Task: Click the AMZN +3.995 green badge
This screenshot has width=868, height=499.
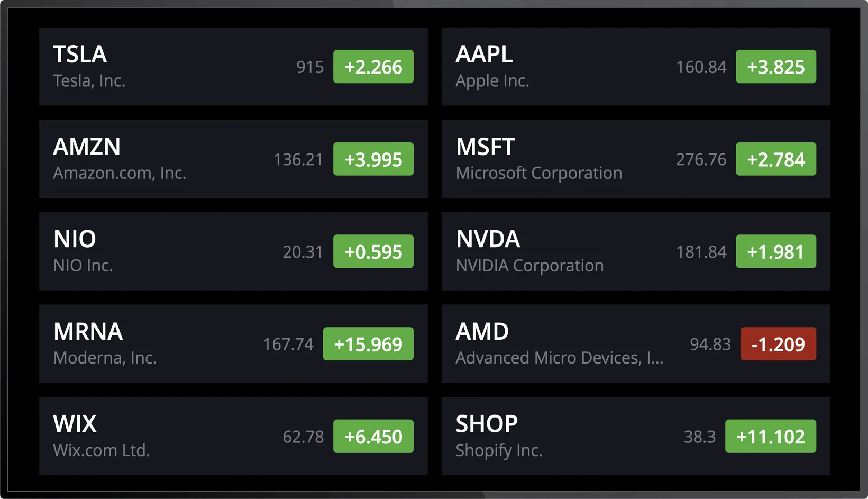Action: (373, 159)
